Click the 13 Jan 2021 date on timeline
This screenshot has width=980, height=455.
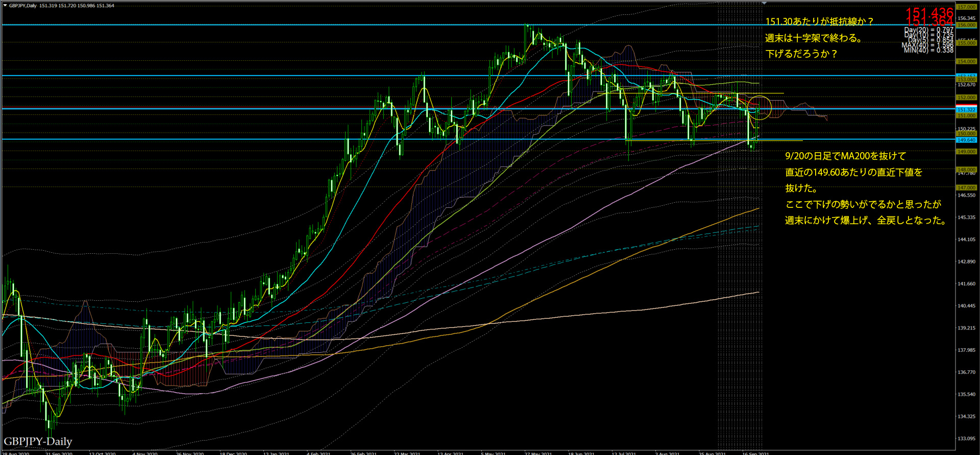[276, 453]
